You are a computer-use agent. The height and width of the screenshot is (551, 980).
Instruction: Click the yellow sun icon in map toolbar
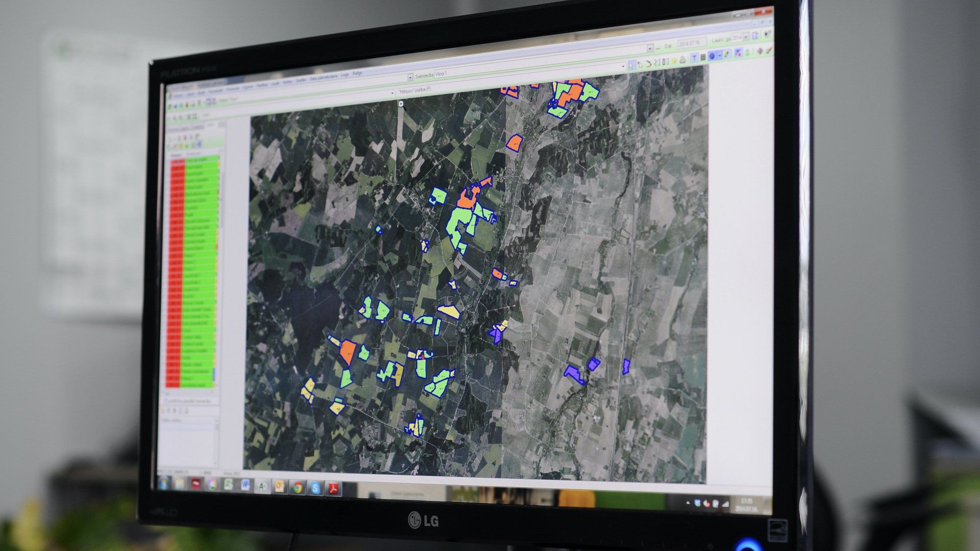pos(674,61)
